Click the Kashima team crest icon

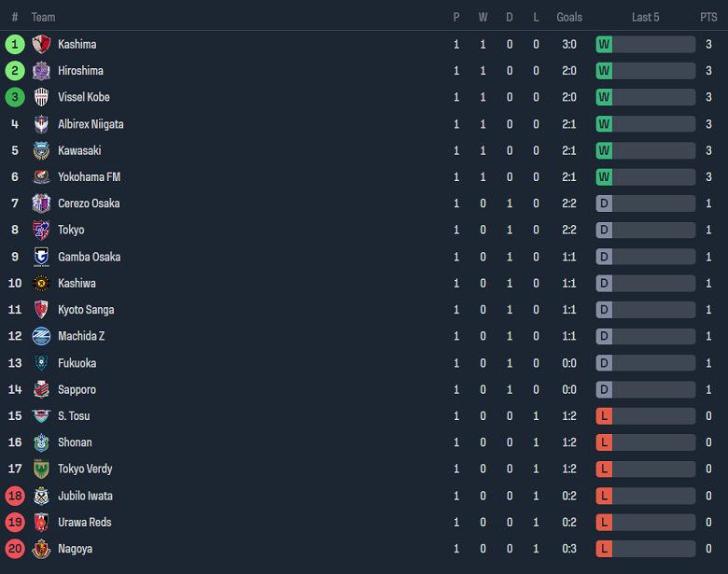tap(41, 44)
